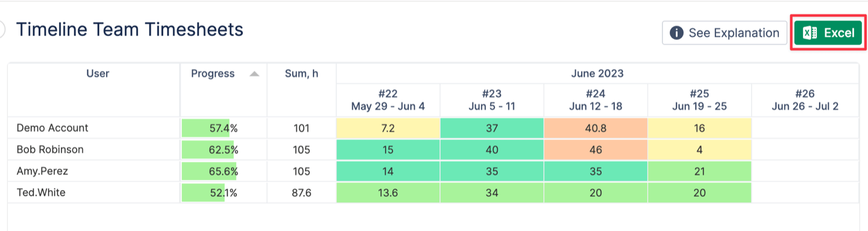Click the Sum, h column header
The image size is (868, 231).
[x=301, y=74]
